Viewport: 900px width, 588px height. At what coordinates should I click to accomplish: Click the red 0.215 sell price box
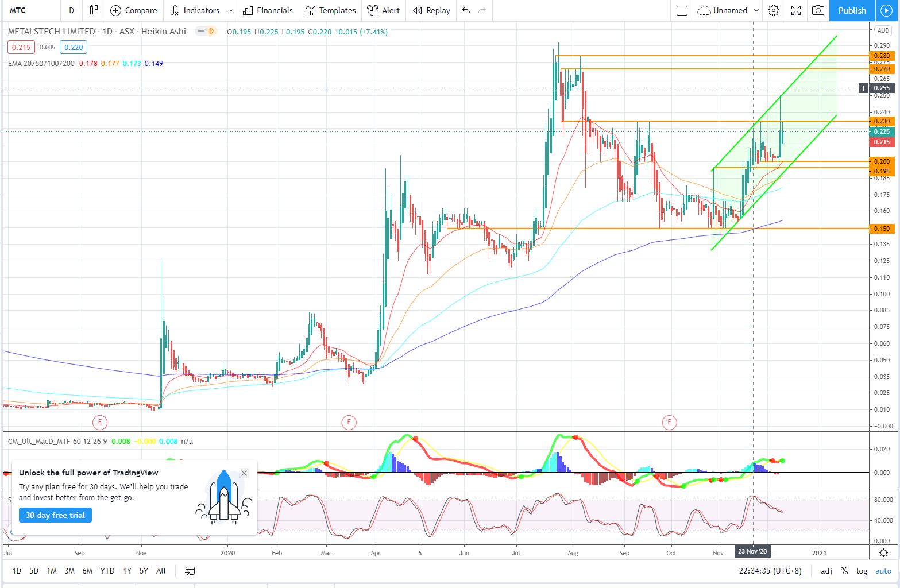pyautogui.click(x=21, y=47)
